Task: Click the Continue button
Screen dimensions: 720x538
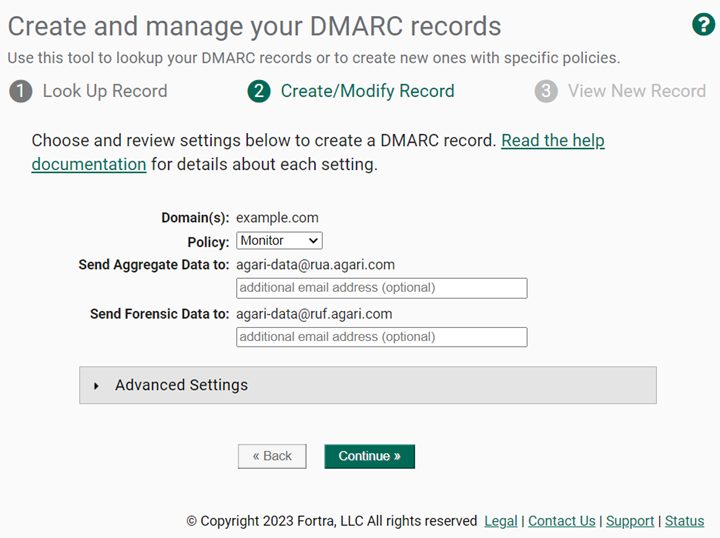Action: 370,456
